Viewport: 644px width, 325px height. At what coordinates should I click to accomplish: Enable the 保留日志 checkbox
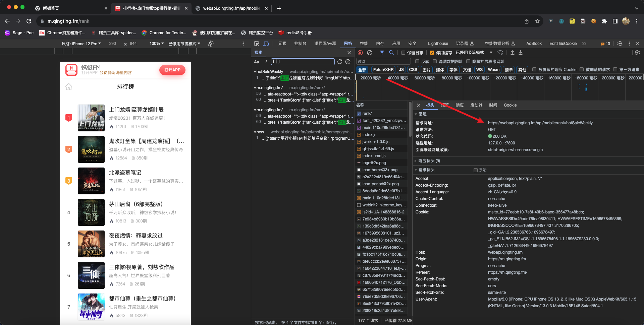click(404, 53)
